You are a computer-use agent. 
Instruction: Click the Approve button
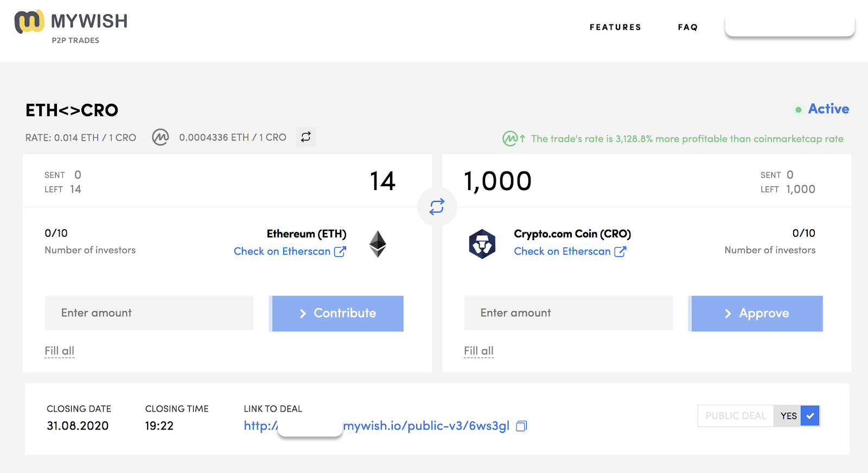point(756,313)
